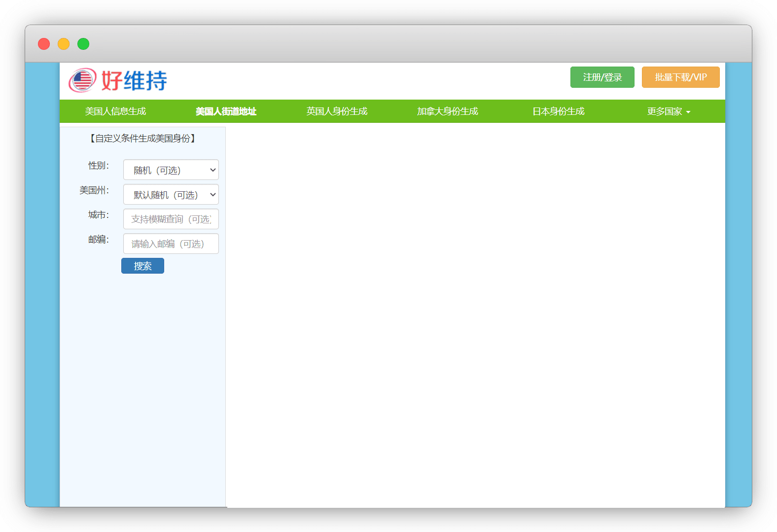Screen dimensions: 777x532
Task: Click the orange 批量下载/VIP button
Action: click(x=680, y=77)
